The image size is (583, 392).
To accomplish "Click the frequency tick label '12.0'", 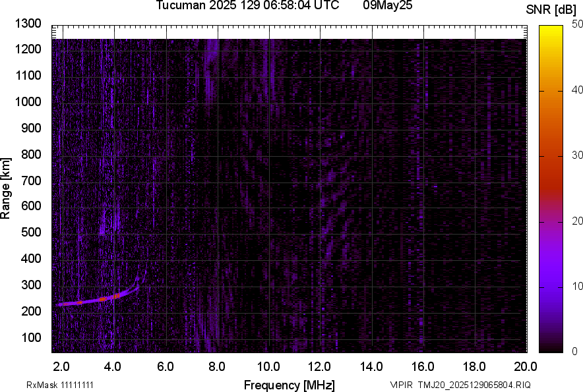I will pos(319,367).
